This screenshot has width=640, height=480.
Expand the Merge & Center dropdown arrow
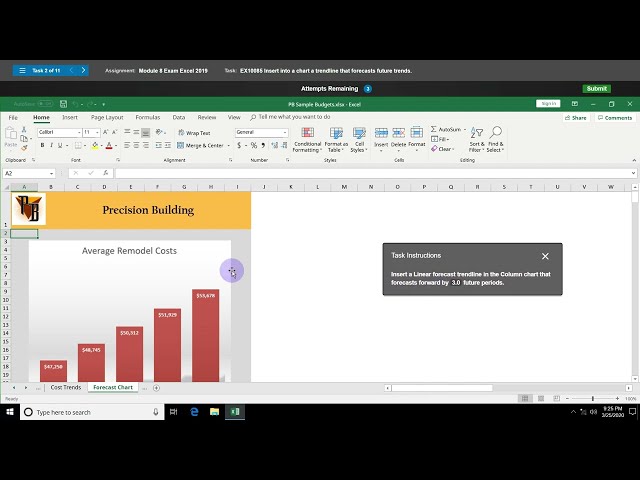tap(229, 146)
